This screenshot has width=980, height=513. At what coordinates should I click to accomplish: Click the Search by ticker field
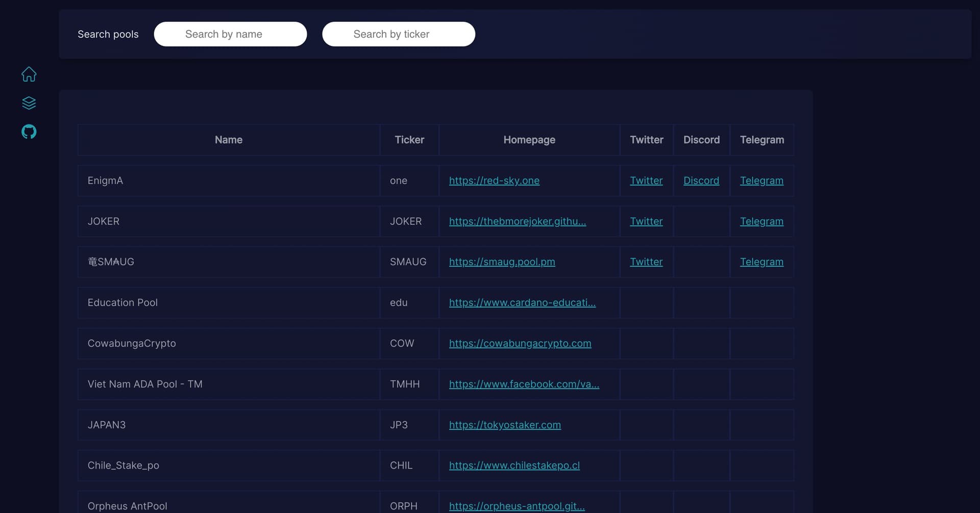pyautogui.click(x=398, y=34)
